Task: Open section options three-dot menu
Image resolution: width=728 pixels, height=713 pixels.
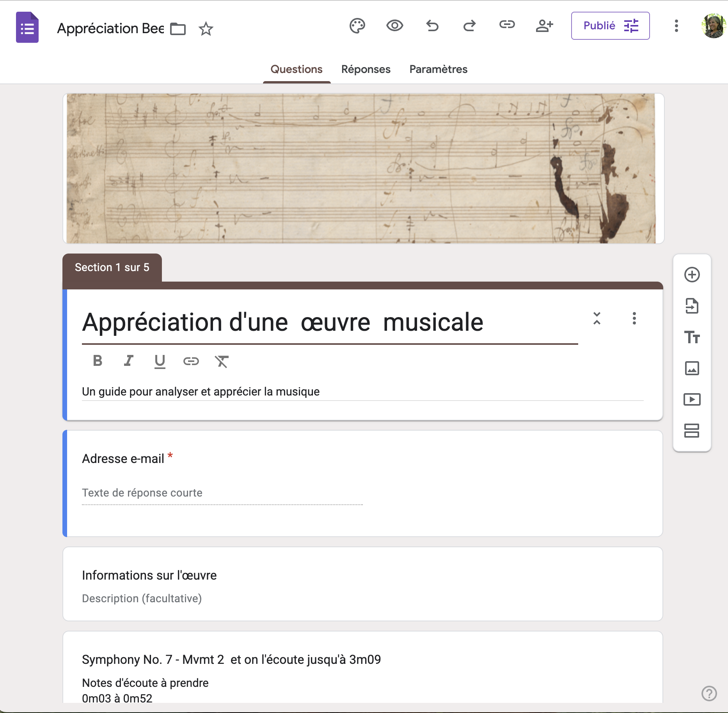Action: coord(634,318)
